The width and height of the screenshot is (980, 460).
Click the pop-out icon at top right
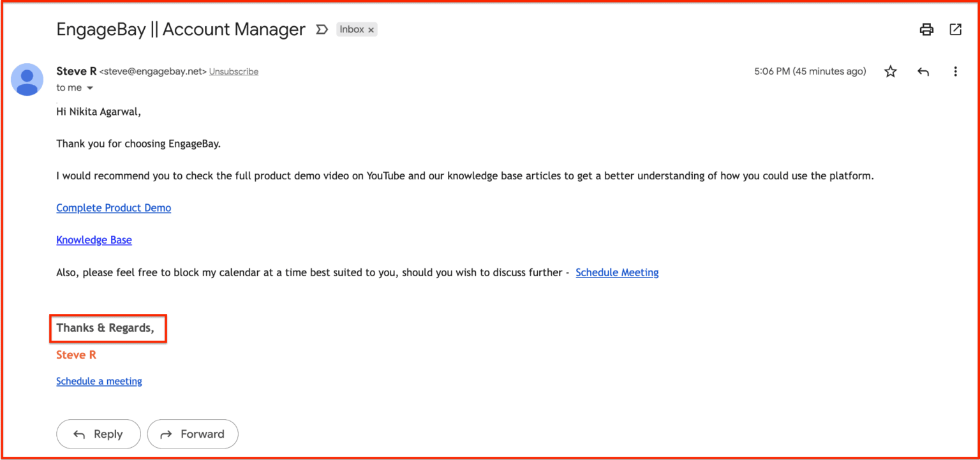(955, 29)
